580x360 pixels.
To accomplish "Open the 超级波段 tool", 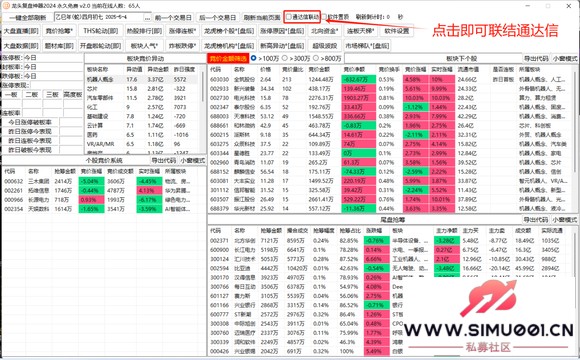I will point(325,46).
